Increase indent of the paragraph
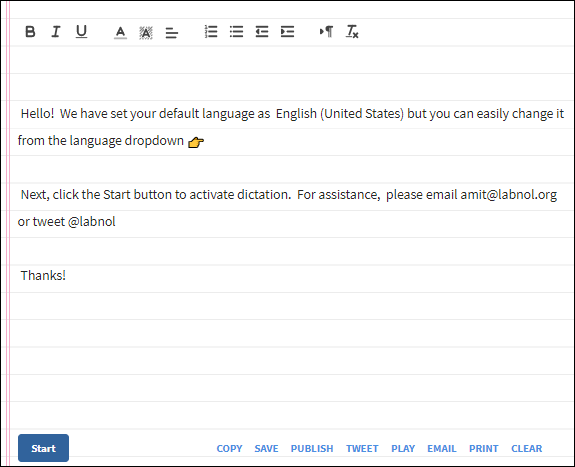Viewport: 575px width, 467px height. pyautogui.click(x=288, y=32)
